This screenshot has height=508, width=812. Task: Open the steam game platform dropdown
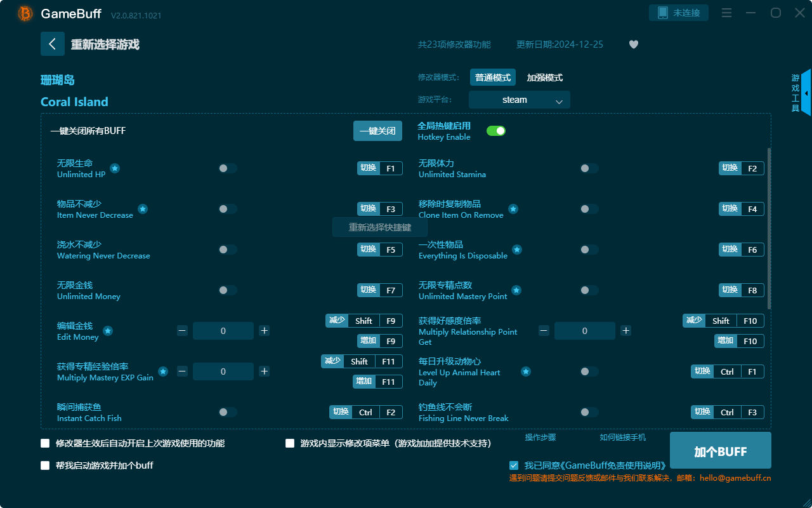[x=519, y=100]
